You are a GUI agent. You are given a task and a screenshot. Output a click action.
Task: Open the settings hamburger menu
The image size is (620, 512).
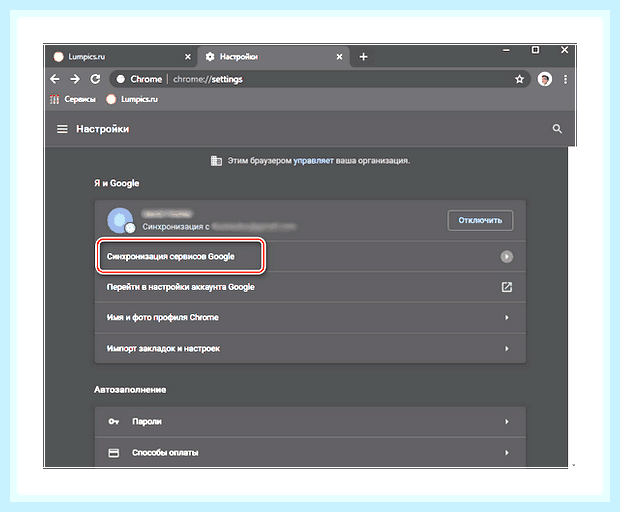tap(62, 129)
